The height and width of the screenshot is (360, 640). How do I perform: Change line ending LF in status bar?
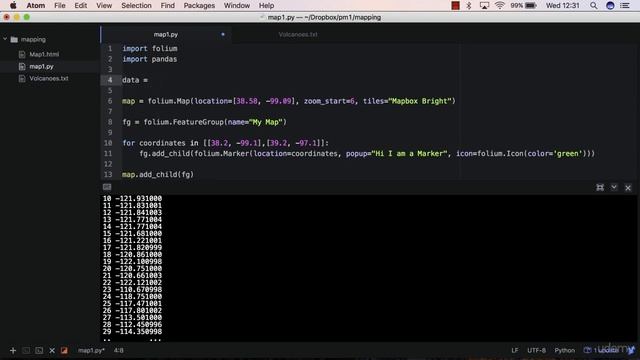pyautogui.click(x=515, y=350)
